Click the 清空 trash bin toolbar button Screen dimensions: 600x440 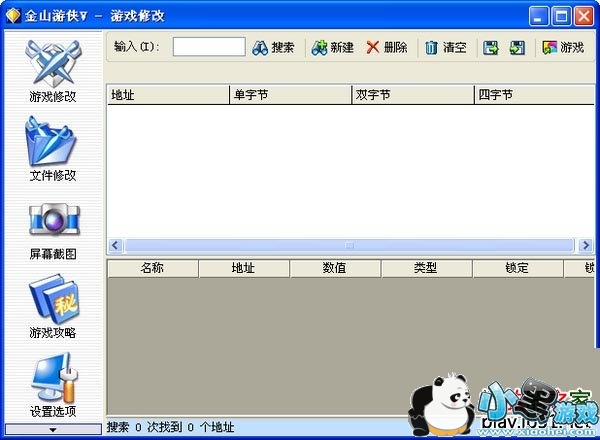(x=446, y=48)
